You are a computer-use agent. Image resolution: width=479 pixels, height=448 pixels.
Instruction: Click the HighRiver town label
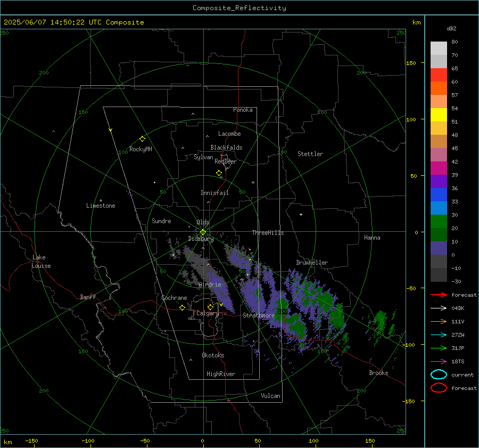pyautogui.click(x=221, y=374)
